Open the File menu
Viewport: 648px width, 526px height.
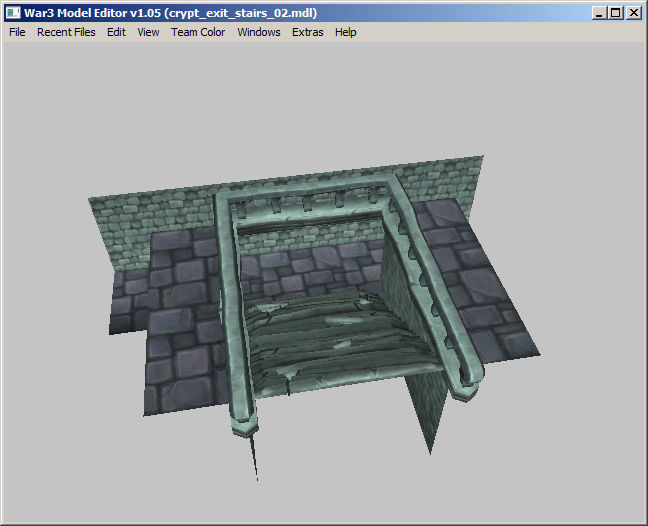pyautogui.click(x=17, y=32)
